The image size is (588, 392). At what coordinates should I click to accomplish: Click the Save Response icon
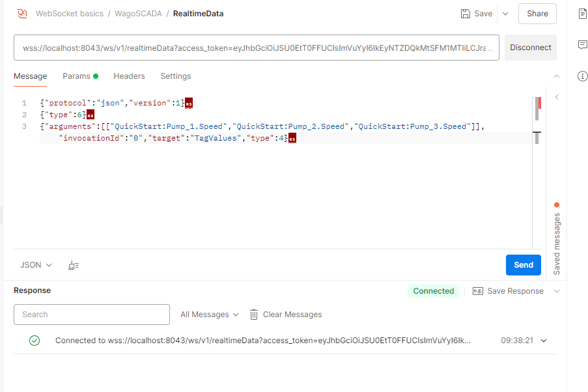[477, 291]
